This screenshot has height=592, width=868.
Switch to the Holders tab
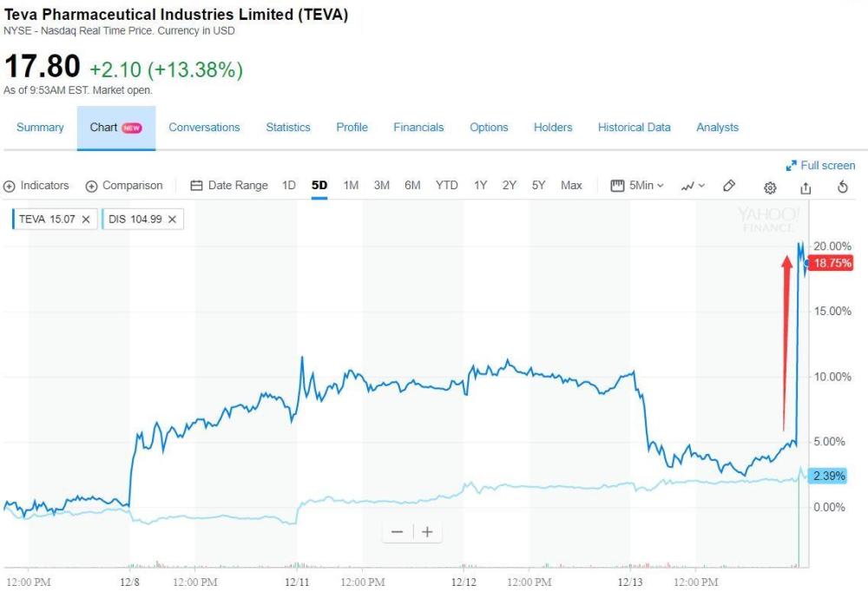(x=553, y=128)
